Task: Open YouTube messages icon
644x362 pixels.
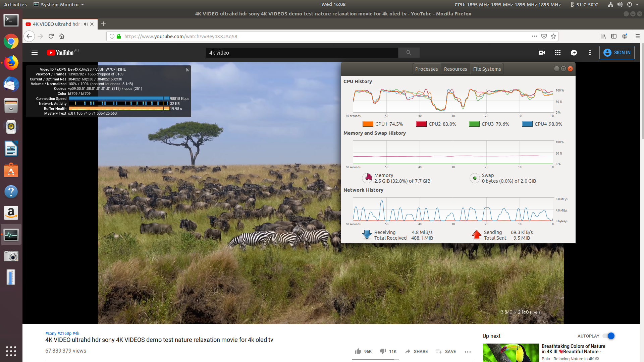Action: click(x=574, y=53)
